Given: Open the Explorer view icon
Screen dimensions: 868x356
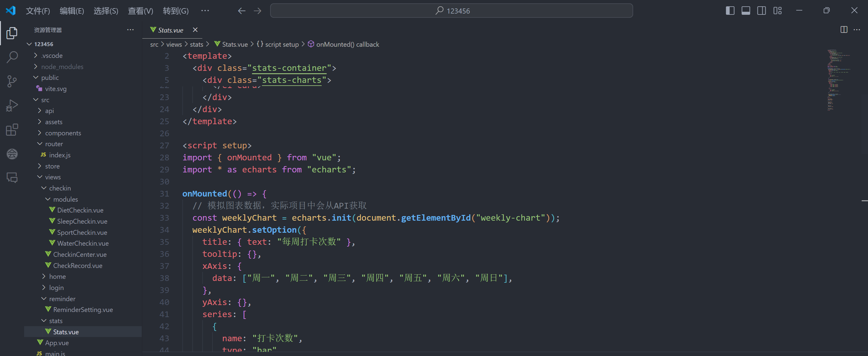Looking at the screenshot, I should 12,33.
